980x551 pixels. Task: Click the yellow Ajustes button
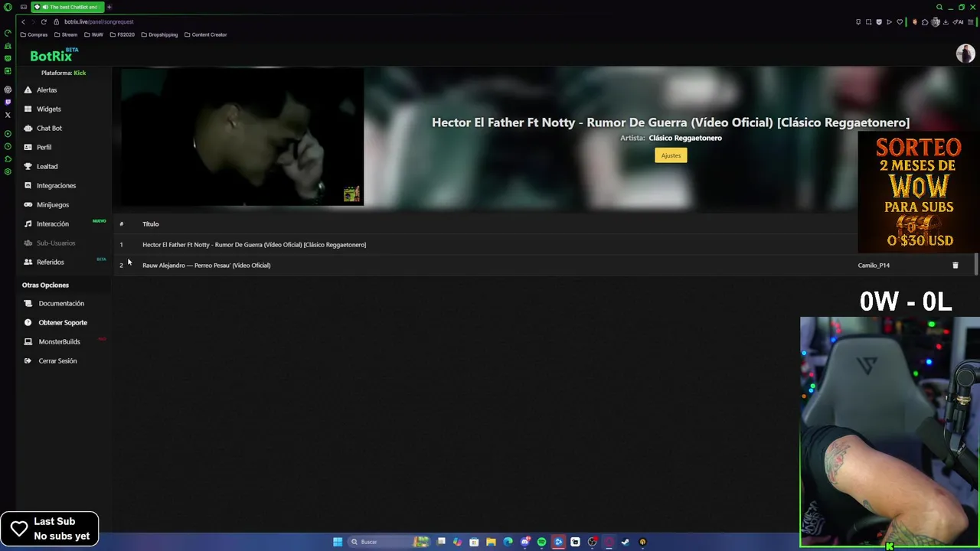(x=671, y=155)
